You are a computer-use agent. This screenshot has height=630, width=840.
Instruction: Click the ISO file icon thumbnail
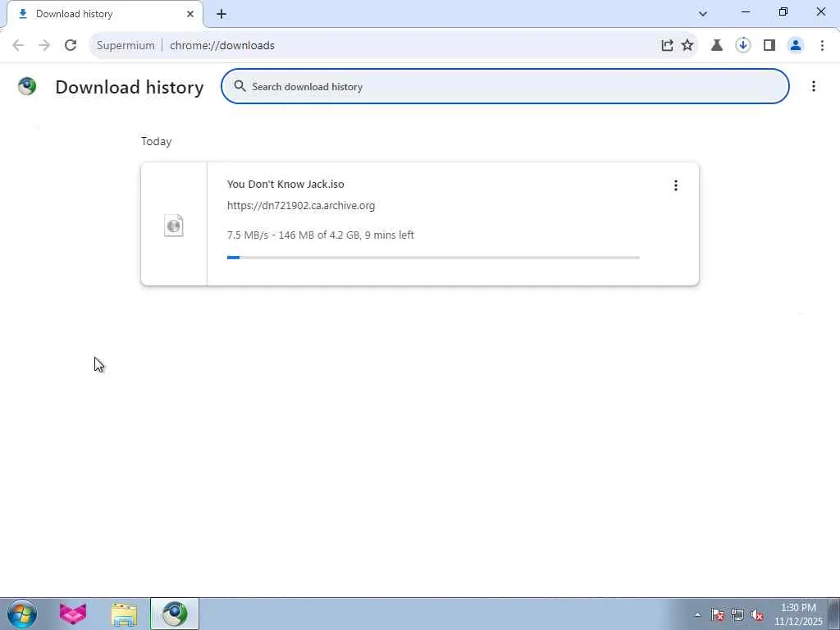[174, 226]
